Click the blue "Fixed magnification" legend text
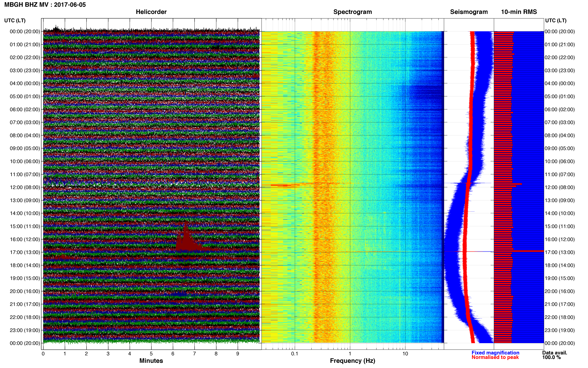 click(495, 353)
